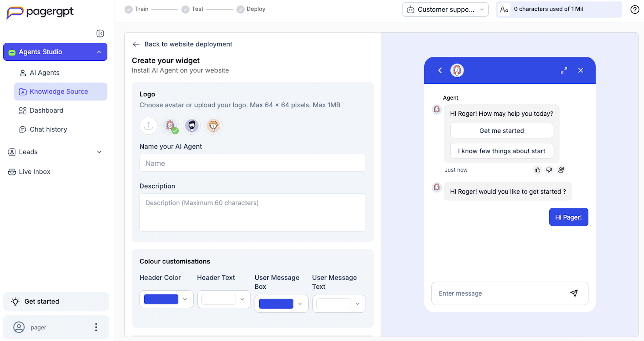Expand the chat widget preview
This screenshot has width=644, height=341.
(564, 70)
